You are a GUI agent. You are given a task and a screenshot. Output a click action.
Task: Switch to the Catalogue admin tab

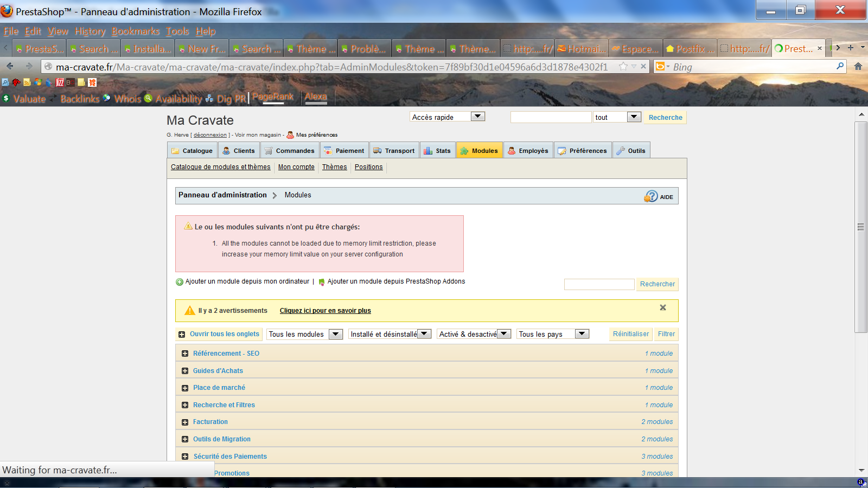click(192, 150)
